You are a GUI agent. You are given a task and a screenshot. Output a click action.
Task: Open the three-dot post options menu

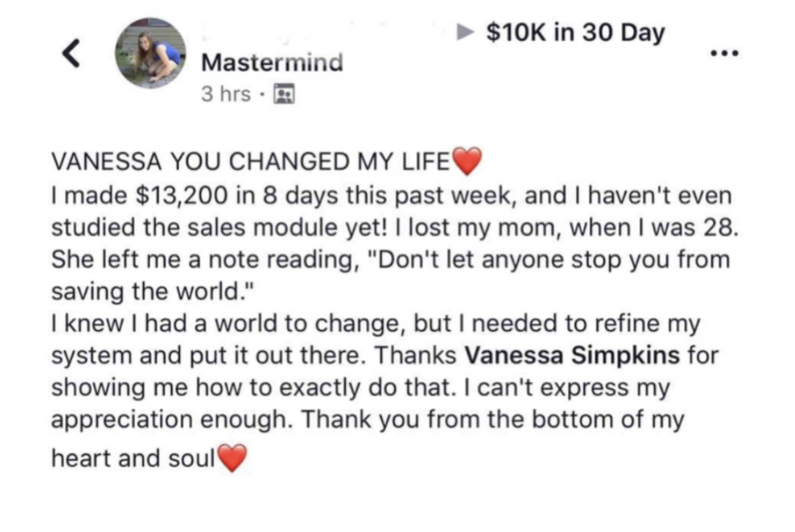[725, 53]
